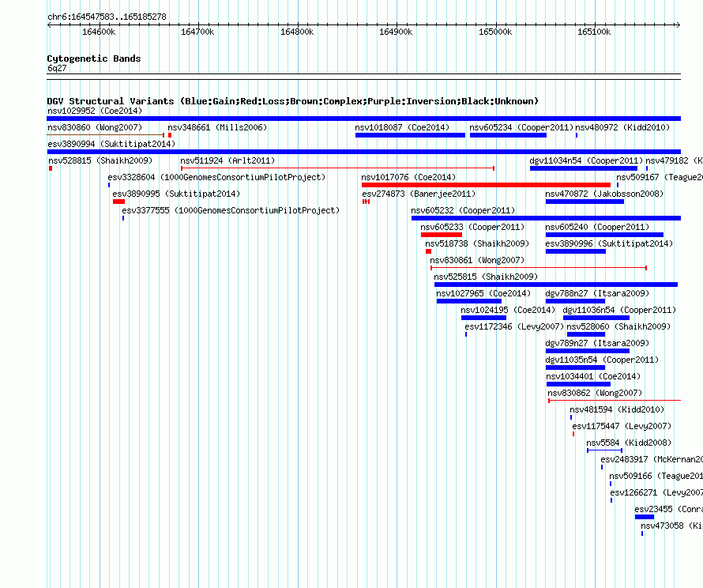703x588 pixels.
Task: Click the 164900k ruler tick label
Action: coord(396,32)
